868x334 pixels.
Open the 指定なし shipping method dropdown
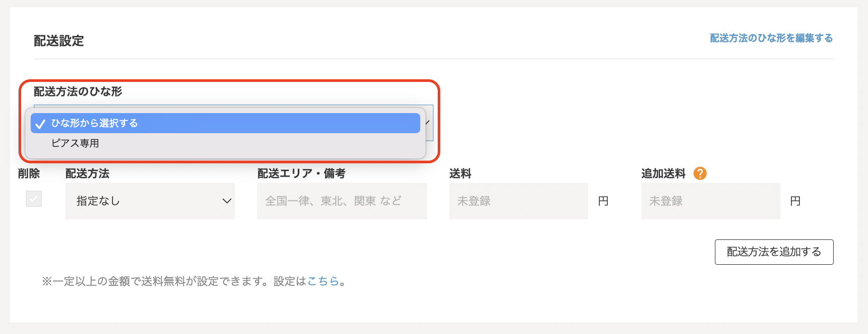click(150, 201)
